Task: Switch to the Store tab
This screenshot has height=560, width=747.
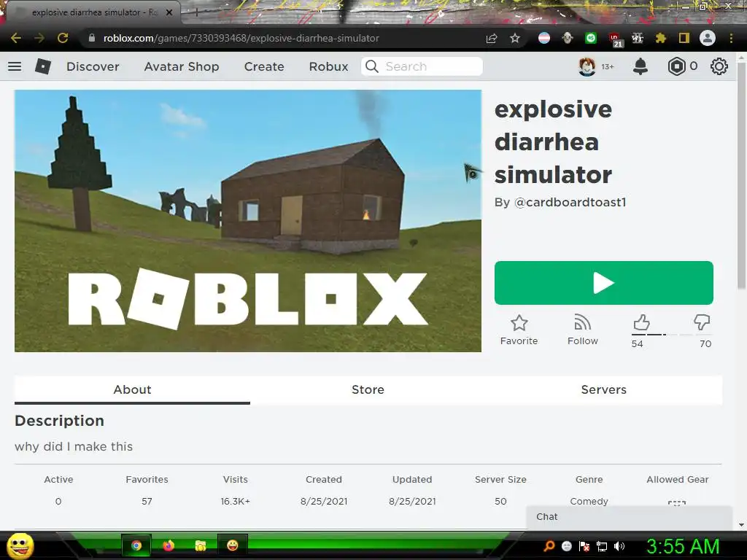Action: (368, 389)
